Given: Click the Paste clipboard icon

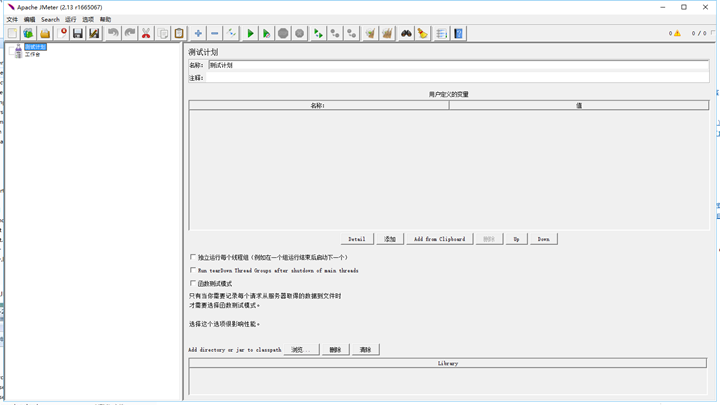Looking at the screenshot, I should point(179,34).
